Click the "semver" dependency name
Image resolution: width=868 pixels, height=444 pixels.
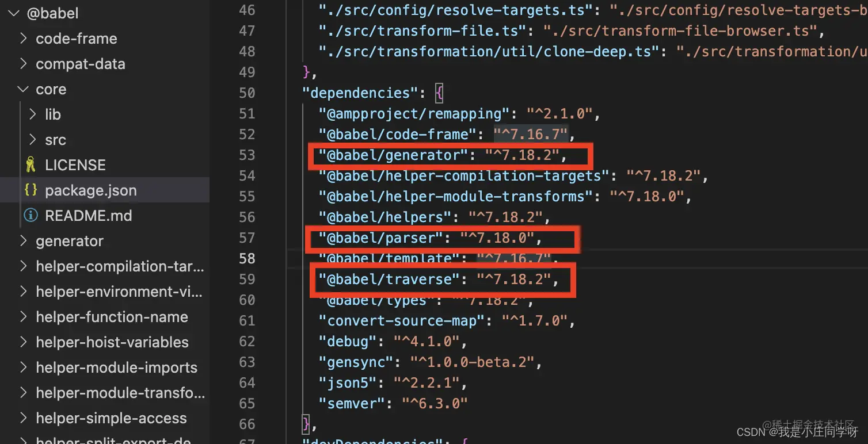(352, 403)
